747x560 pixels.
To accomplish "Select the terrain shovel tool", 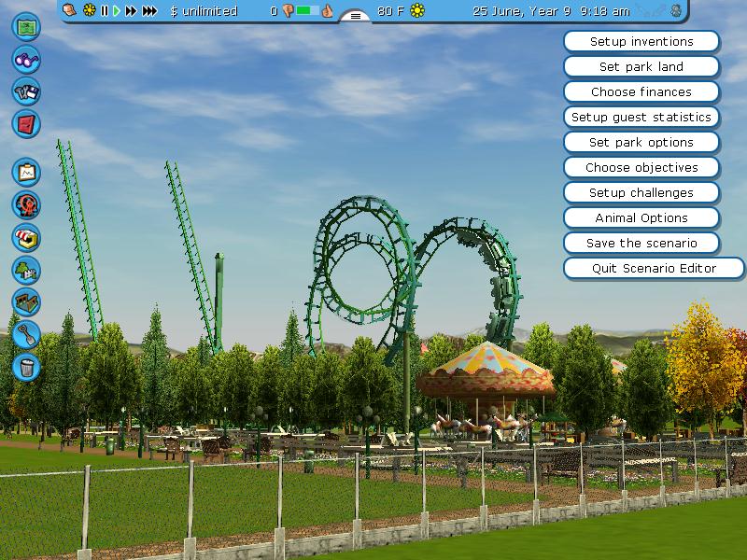I will click(x=26, y=332).
